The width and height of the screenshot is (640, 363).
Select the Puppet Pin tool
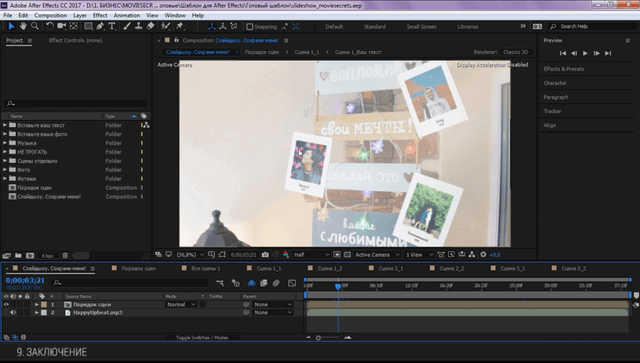(x=180, y=26)
